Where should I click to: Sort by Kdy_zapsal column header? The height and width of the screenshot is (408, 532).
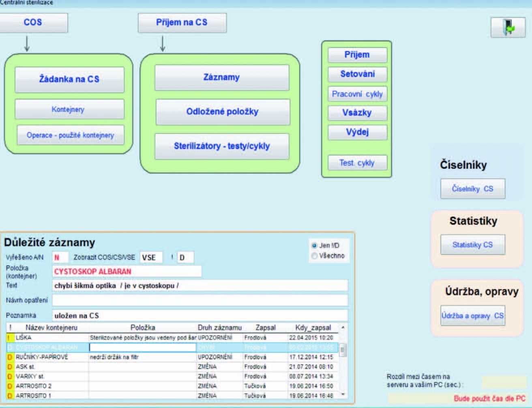[313, 328]
